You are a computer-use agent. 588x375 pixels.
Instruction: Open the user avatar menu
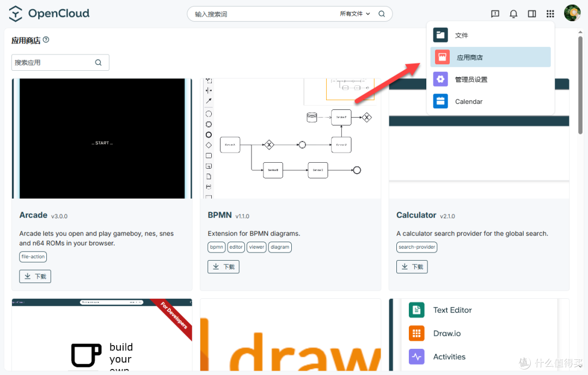coord(572,13)
